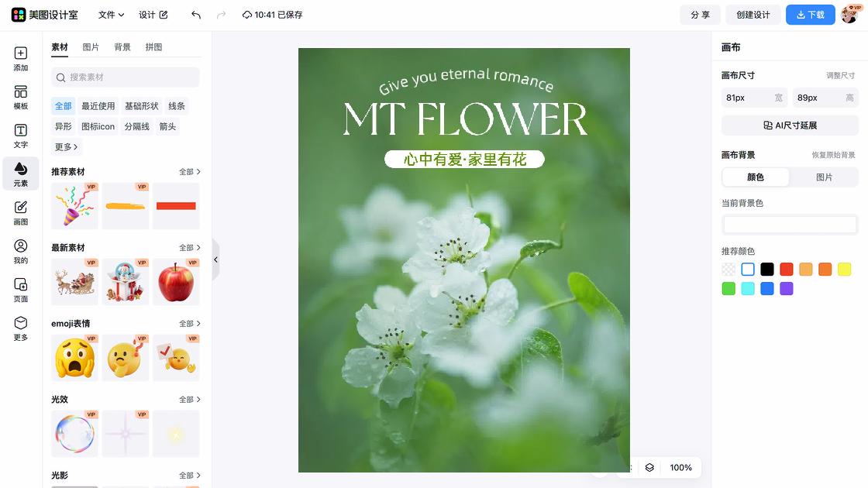Select the 最近使用 filter chip
The image size is (868, 488).
[99, 105]
